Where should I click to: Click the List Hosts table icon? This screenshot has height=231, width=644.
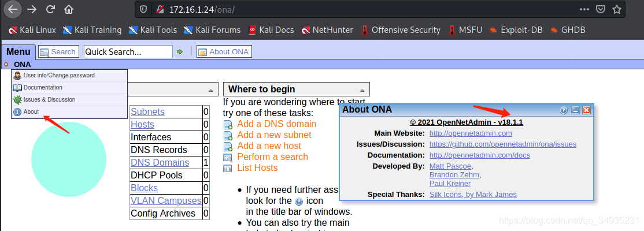click(x=228, y=168)
